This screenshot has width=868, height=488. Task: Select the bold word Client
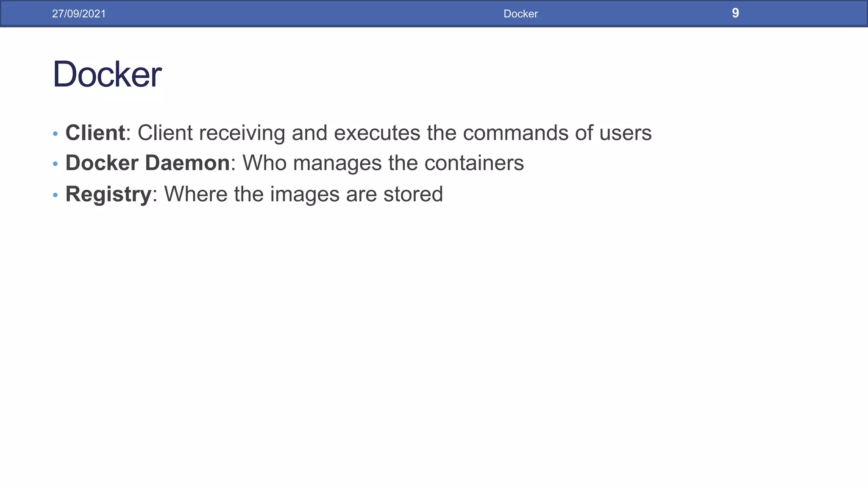pos(95,133)
